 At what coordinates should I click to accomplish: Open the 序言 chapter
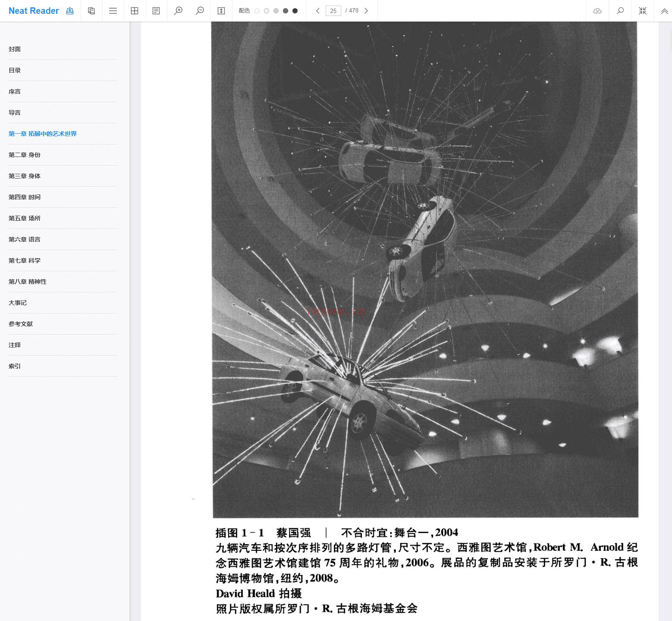pyautogui.click(x=63, y=91)
